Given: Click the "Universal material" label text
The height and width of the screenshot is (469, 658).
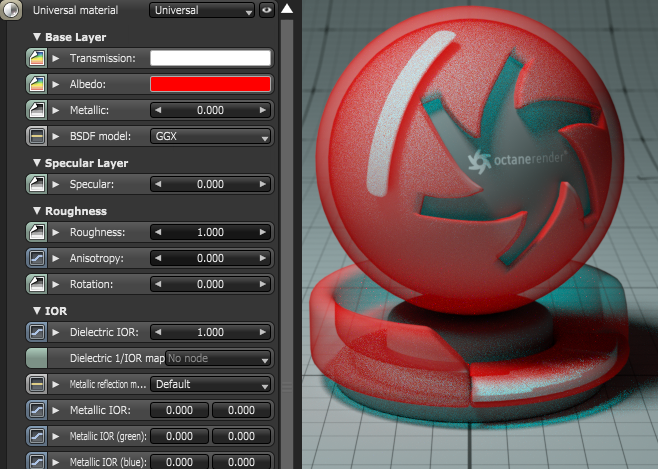Looking at the screenshot, I should point(76,10).
